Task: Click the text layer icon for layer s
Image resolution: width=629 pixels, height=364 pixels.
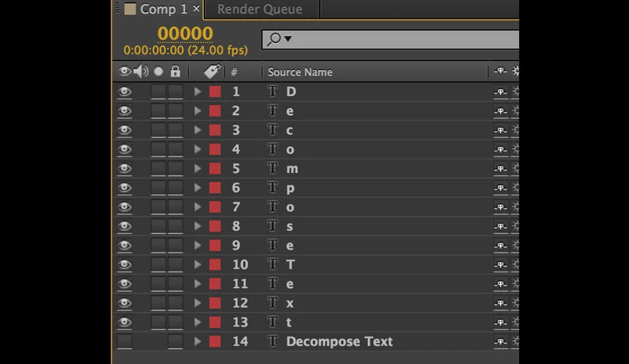Action: click(x=273, y=226)
